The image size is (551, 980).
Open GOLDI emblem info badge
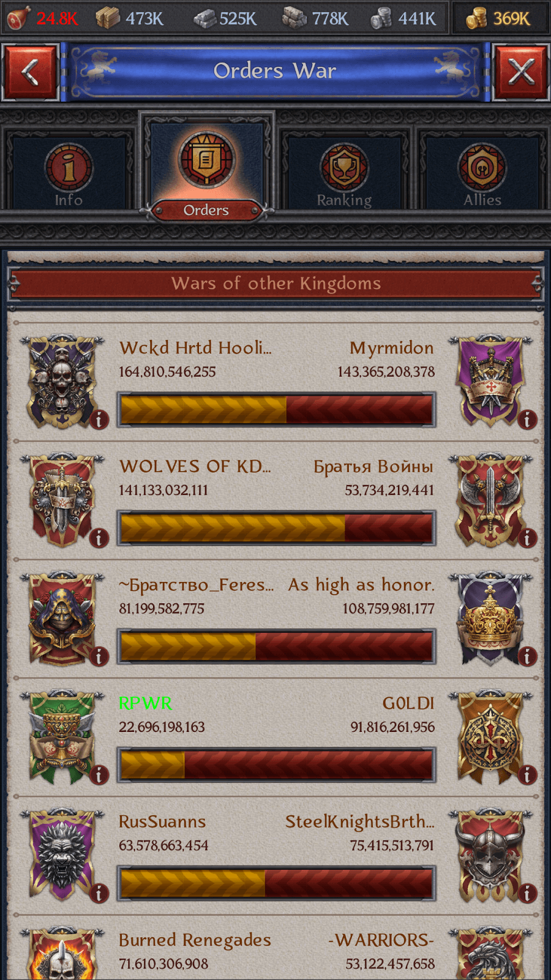(x=527, y=775)
